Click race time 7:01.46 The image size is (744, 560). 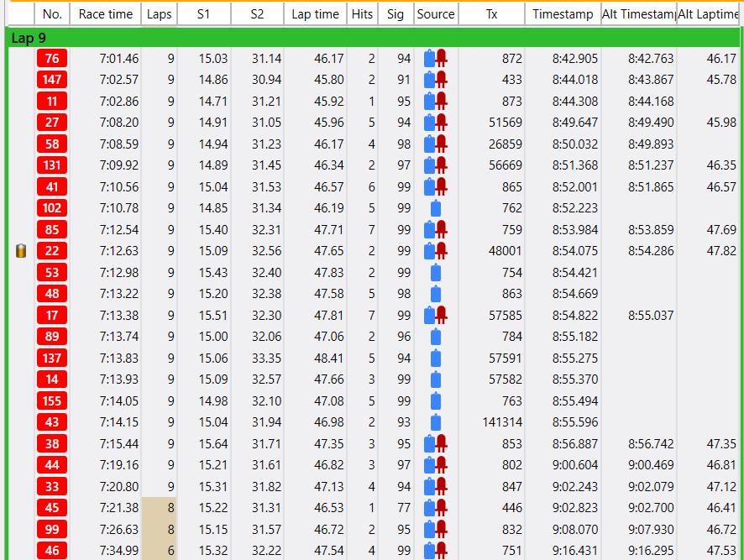click(119, 59)
